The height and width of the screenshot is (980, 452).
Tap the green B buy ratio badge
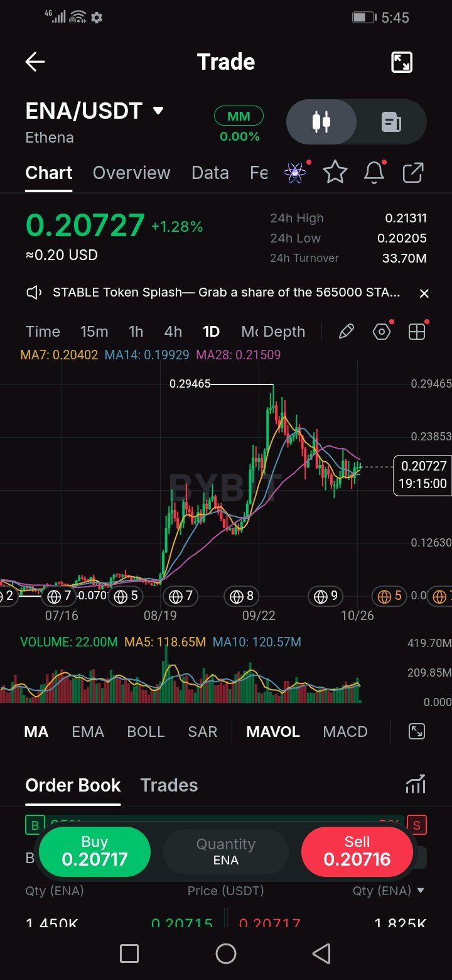[35, 824]
